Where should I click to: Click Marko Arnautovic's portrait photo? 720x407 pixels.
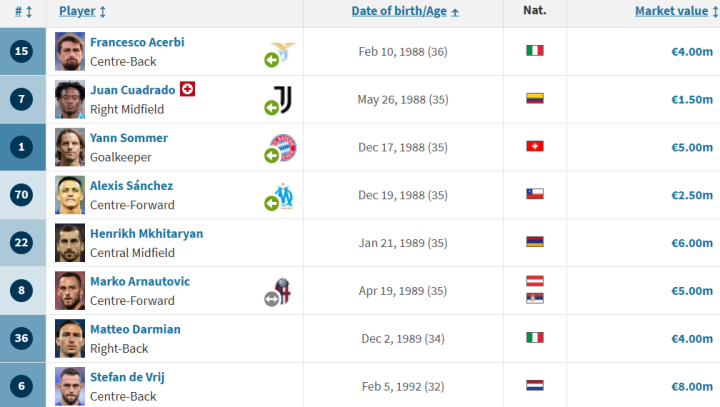coord(70,290)
